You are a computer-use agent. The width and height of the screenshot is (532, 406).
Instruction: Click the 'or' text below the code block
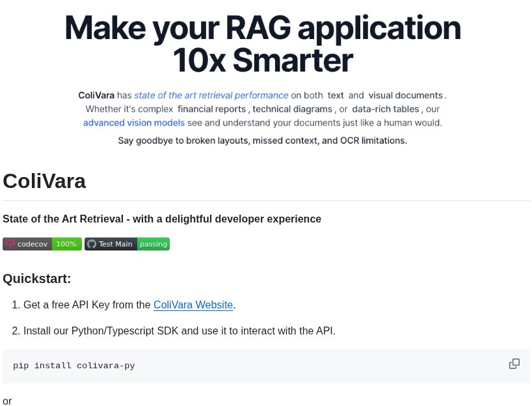tap(7, 401)
